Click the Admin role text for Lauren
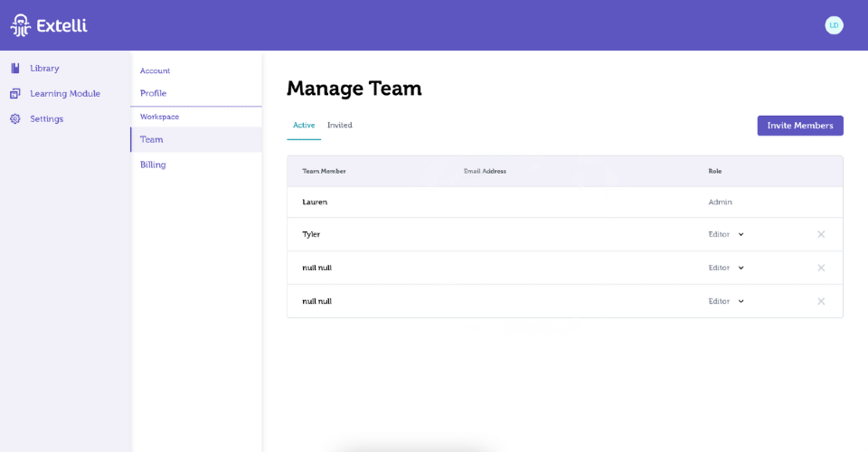This screenshot has height=452, width=868. click(x=720, y=202)
